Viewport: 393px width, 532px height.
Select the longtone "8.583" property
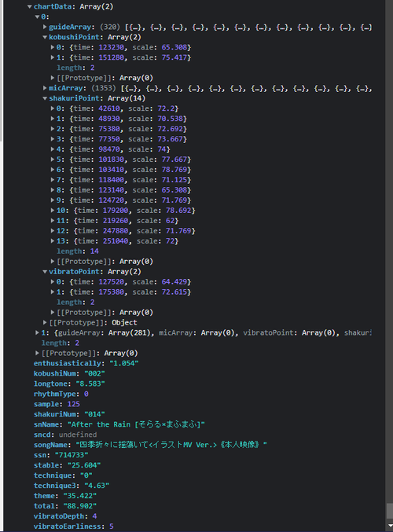[69, 383]
